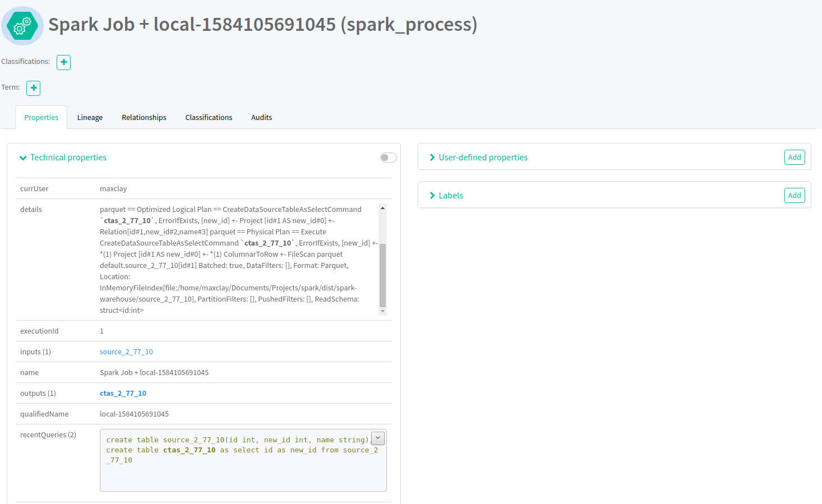
Task: Click the name value Spark Job + local-1584105691045
Action: click(154, 373)
